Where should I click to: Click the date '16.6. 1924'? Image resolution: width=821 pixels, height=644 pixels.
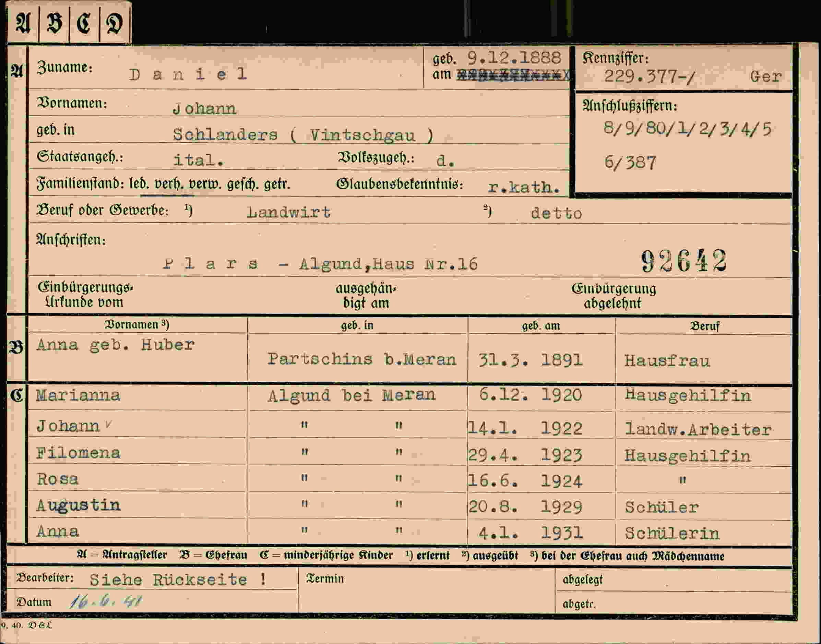[x=525, y=481]
